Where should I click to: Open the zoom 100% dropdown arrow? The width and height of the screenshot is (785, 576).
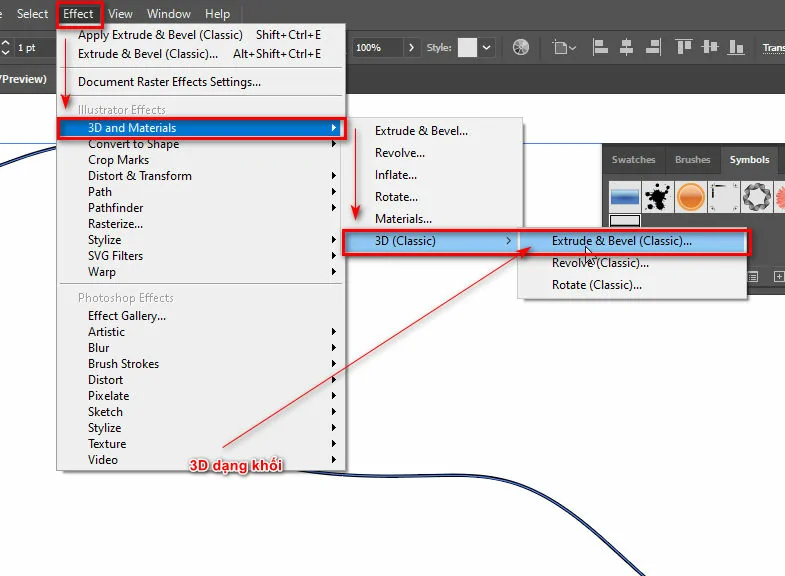click(x=411, y=47)
